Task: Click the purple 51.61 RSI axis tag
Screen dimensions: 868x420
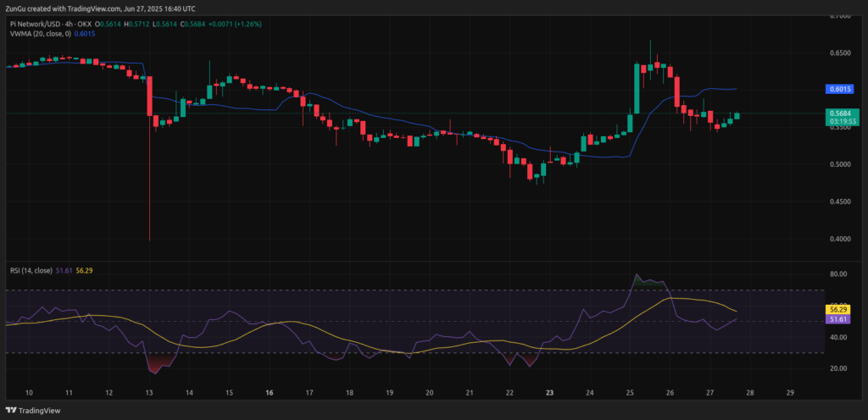Action: click(840, 319)
